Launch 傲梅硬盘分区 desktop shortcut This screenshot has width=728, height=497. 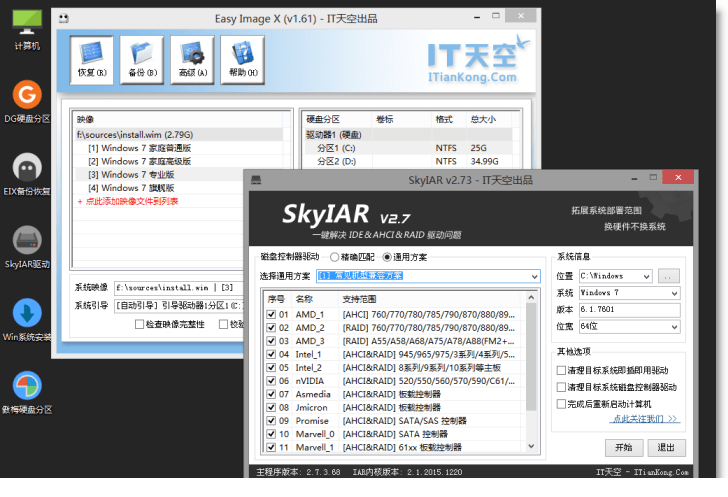27,392
